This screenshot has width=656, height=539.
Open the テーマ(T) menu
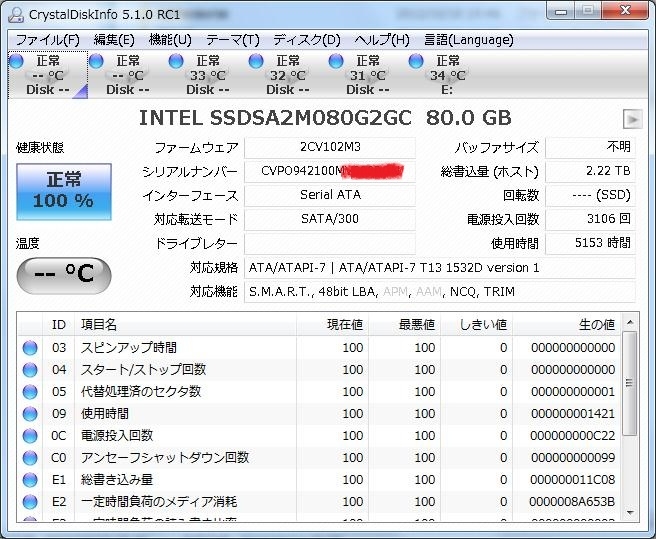pos(232,40)
